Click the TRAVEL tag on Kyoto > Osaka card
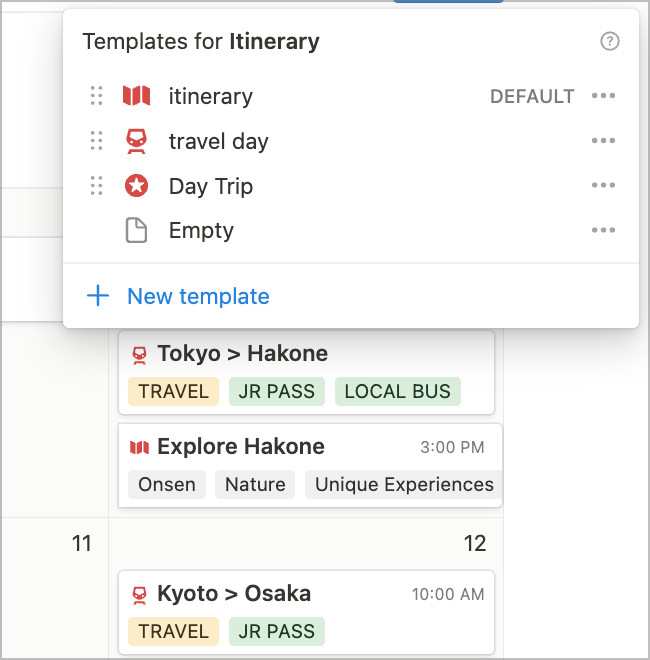Screen dimensions: 650x660 pos(173,631)
